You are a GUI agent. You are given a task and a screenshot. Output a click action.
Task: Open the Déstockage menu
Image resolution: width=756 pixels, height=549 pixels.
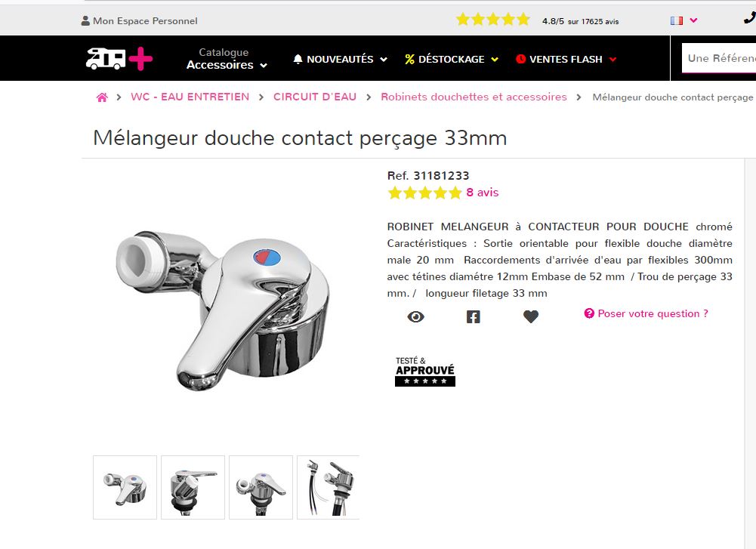click(x=452, y=60)
